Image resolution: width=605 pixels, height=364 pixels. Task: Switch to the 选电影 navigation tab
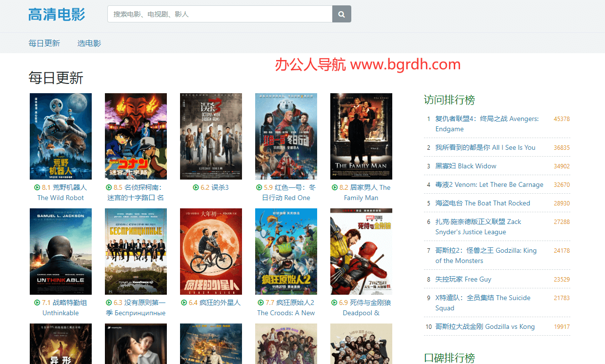pos(89,43)
